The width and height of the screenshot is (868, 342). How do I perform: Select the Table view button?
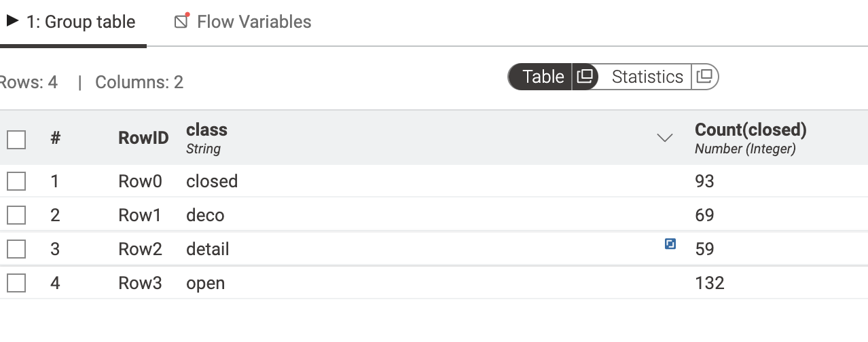coord(543,77)
